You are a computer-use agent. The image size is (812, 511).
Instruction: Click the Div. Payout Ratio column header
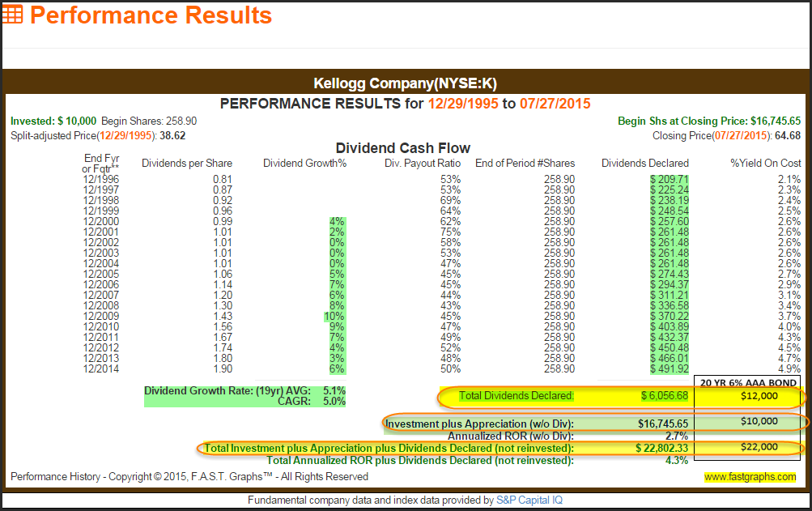click(x=422, y=164)
